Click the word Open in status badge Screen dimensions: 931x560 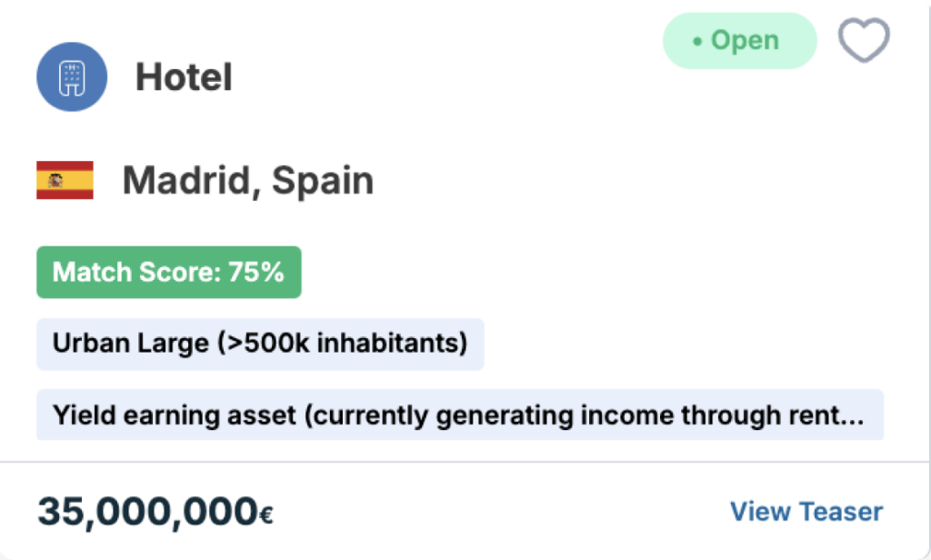coord(746,40)
